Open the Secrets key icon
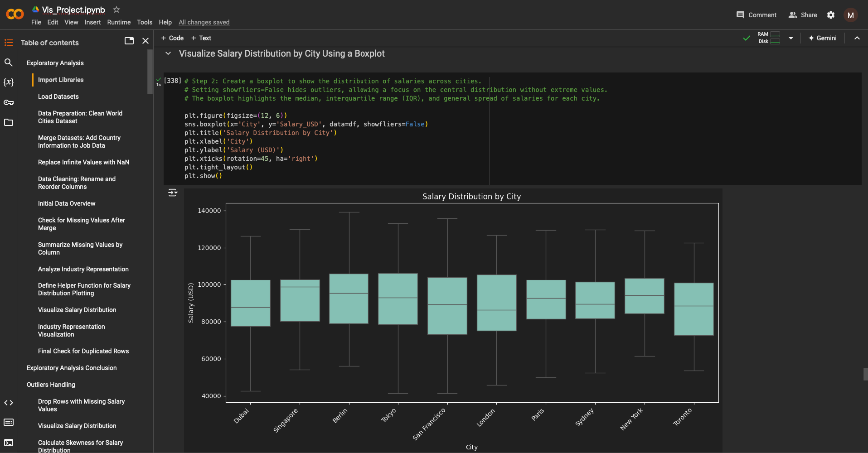This screenshot has height=453, width=868. [9, 102]
